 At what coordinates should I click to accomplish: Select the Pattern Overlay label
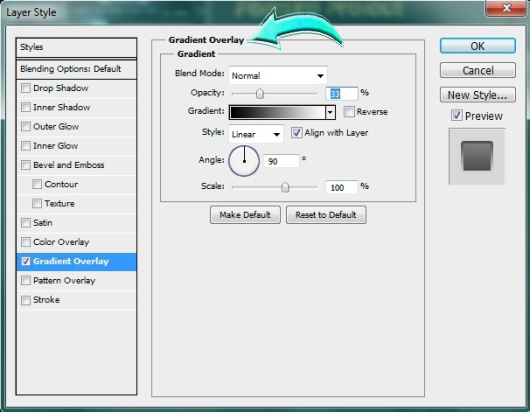pos(64,281)
